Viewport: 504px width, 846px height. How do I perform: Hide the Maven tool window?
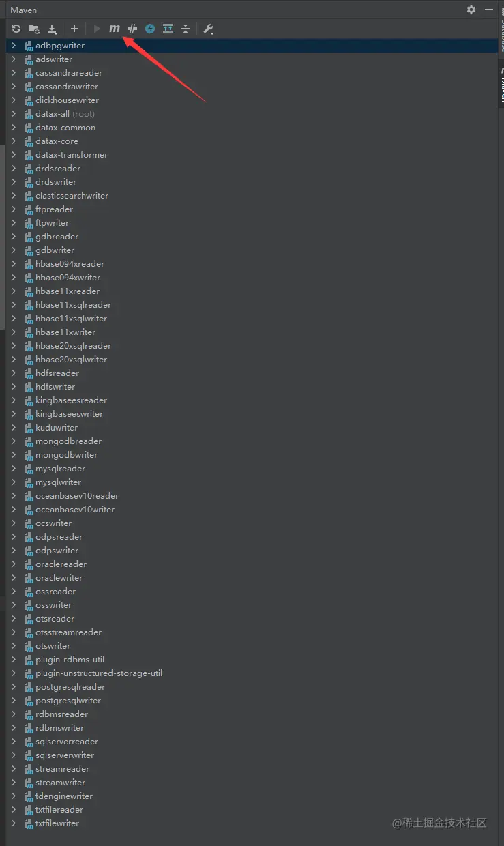coord(489,10)
